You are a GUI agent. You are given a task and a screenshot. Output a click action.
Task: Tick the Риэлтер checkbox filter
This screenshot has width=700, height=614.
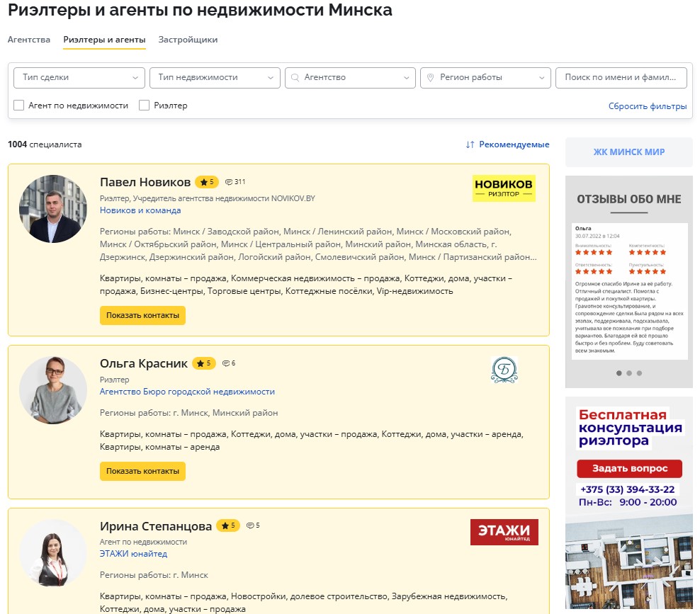(x=145, y=106)
